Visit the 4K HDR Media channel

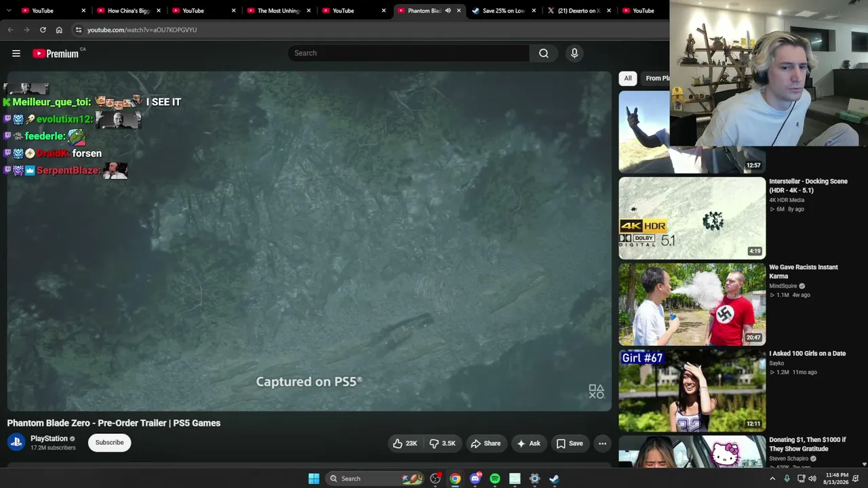coord(787,200)
